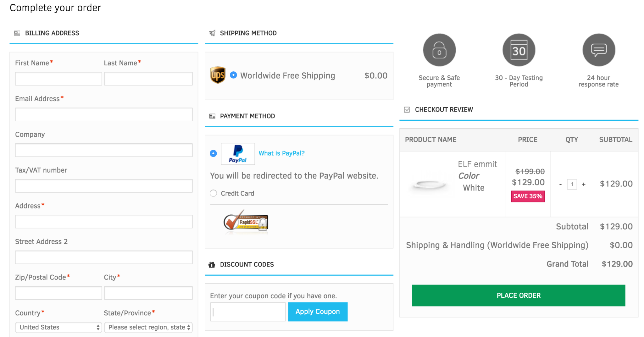Click the Discount Codes gift icon

tap(212, 265)
